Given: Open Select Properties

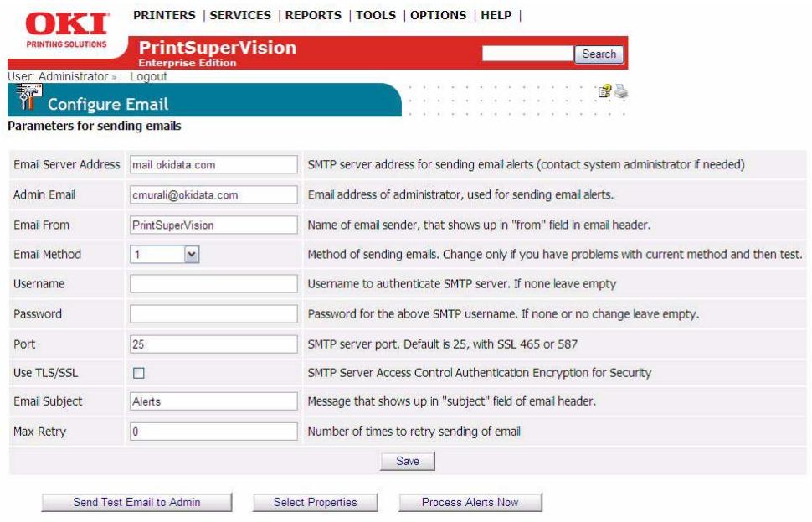Looking at the screenshot, I should click(x=315, y=502).
